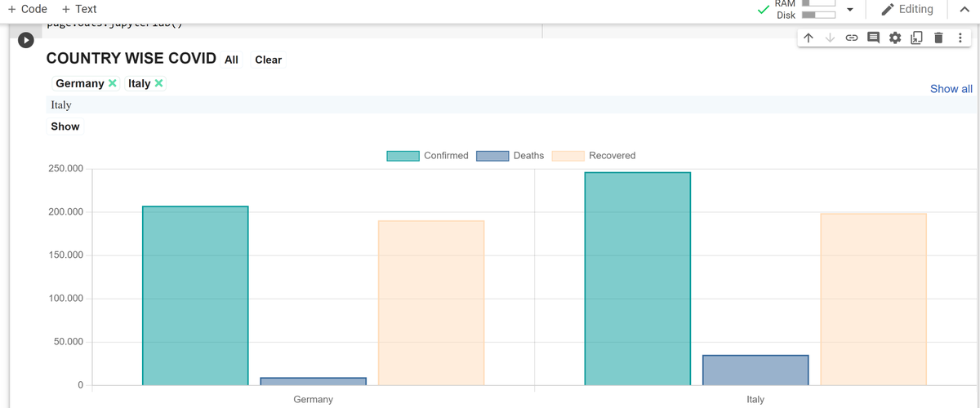Click the Disk usage bar
This screenshot has height=408, width=980.
point(818,15)
